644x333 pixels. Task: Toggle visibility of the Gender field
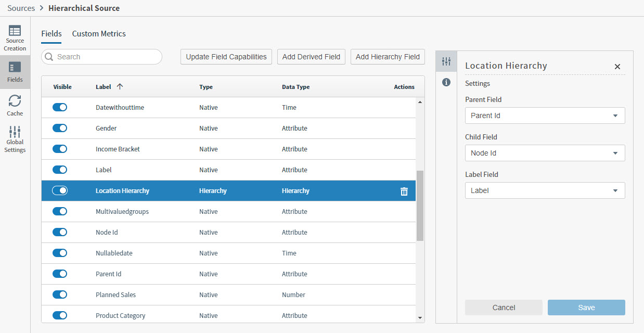click(x=59, y=128)
